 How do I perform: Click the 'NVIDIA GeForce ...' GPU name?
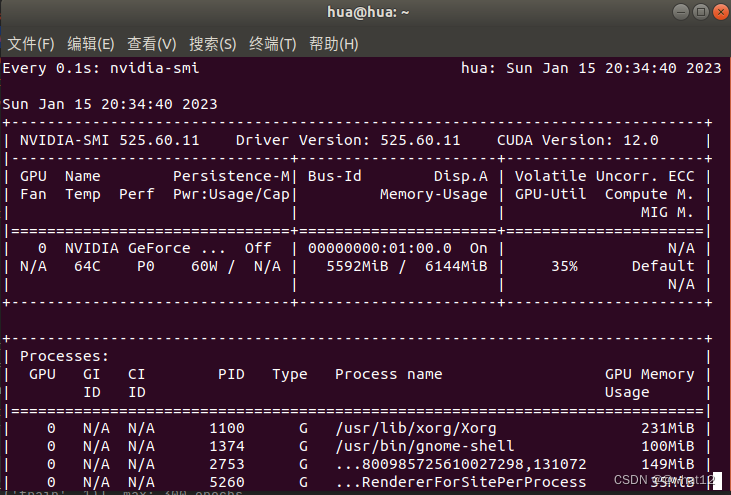145,248
